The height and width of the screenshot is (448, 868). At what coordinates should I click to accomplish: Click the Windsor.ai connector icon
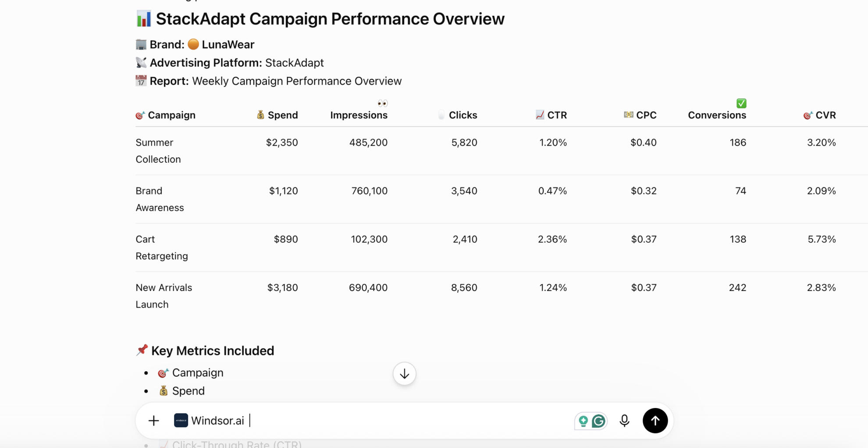pos(181,420)
